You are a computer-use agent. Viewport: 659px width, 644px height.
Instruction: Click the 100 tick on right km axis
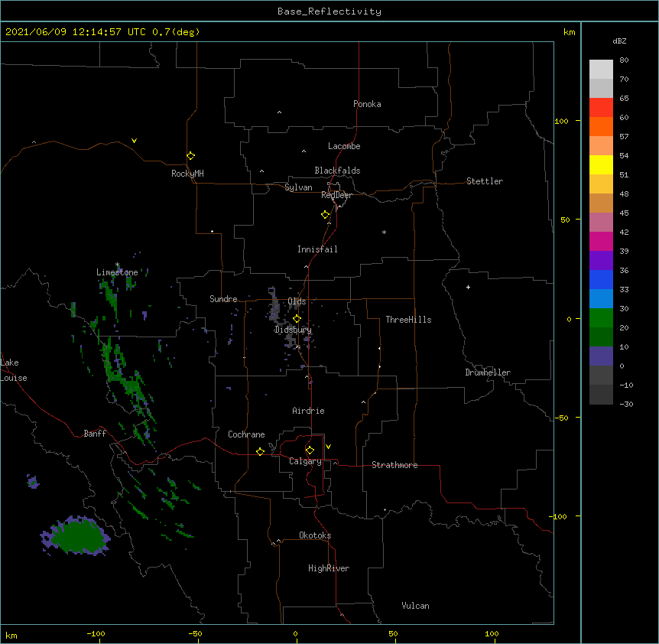coord(561,121)
